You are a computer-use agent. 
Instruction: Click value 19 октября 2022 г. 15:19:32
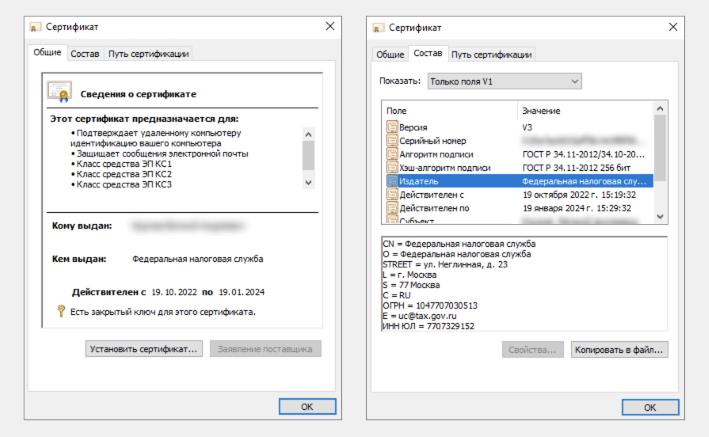click(579, 195)
